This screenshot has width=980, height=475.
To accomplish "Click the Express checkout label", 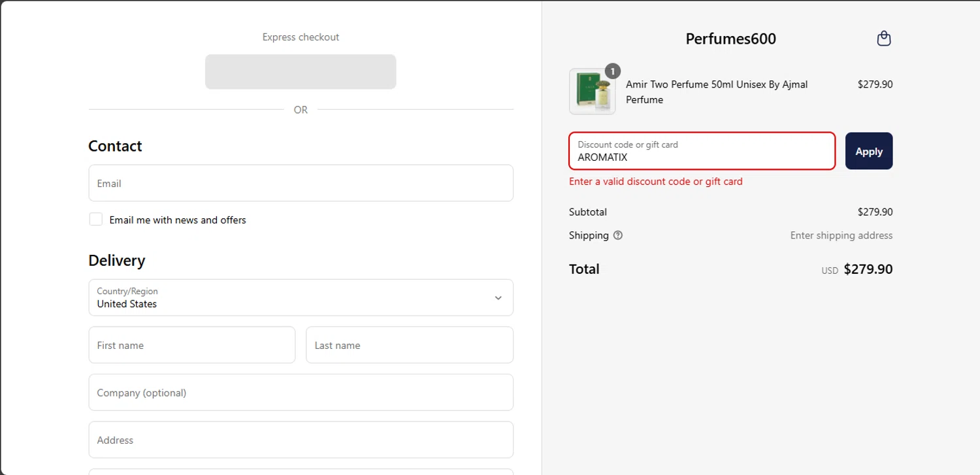I will coord(301,37).
